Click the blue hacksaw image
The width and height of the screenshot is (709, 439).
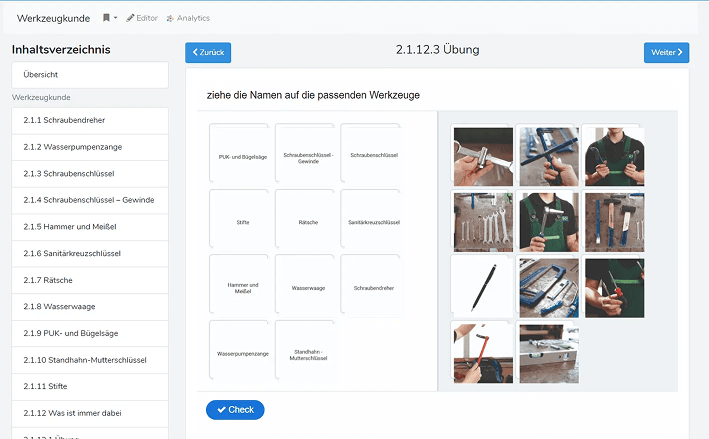(x=548, y=286)
